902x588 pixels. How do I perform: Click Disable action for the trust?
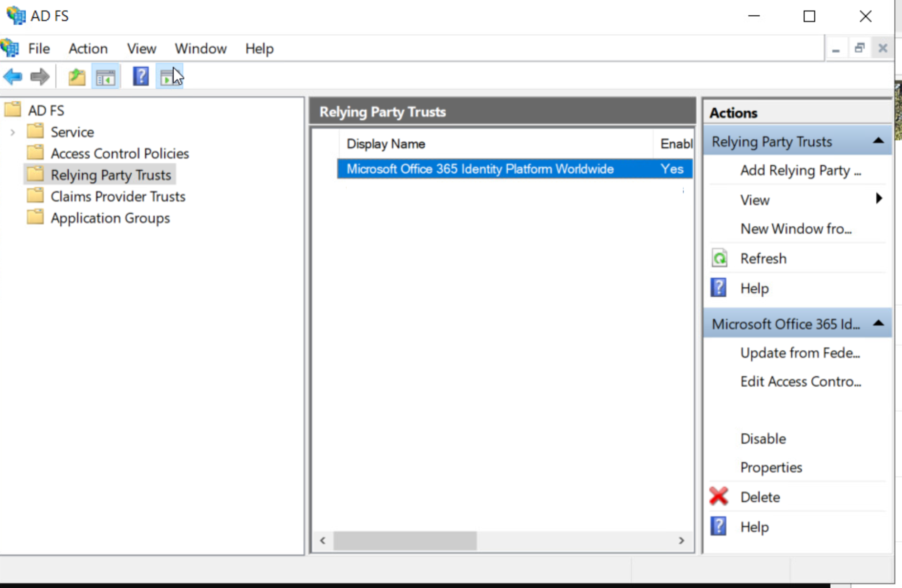click(763, 439)
